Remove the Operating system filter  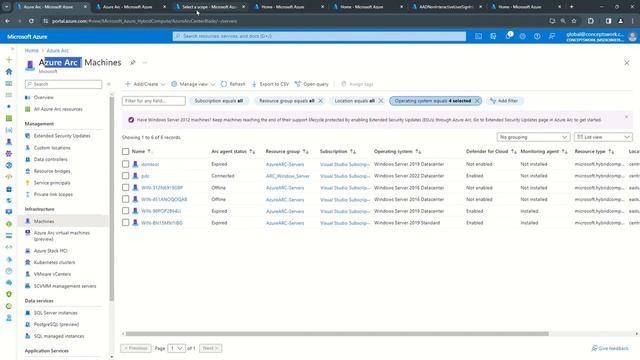[477, 101]
